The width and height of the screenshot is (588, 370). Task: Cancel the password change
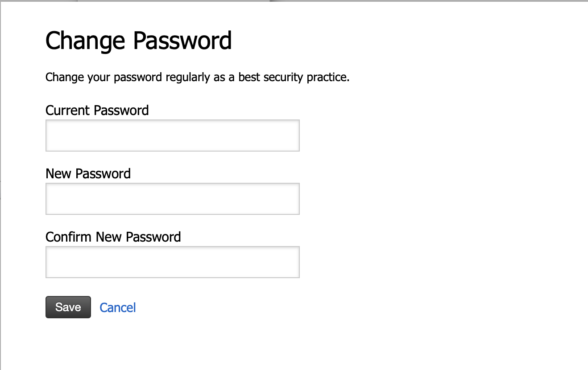(118, 308)
